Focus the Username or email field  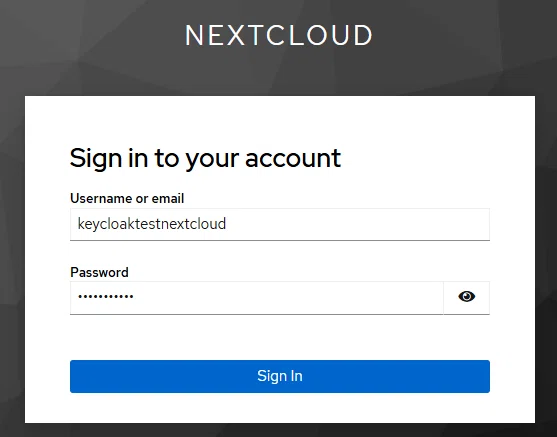coord(280,224)
